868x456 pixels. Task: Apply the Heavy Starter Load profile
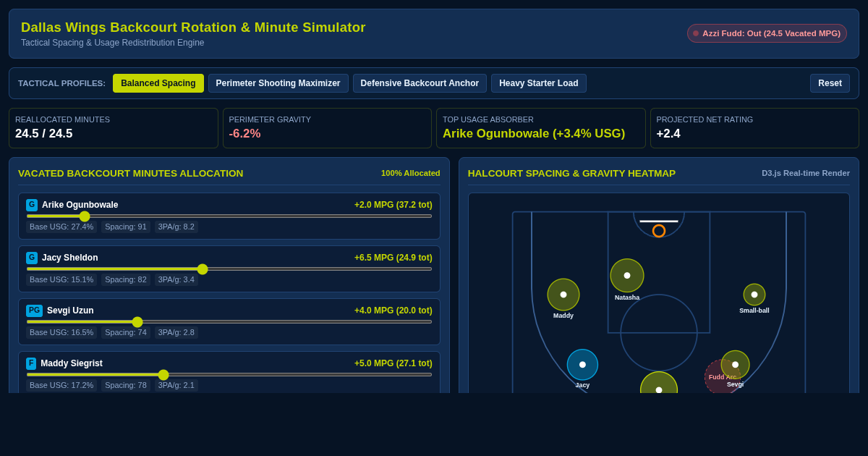click(539, 83)
